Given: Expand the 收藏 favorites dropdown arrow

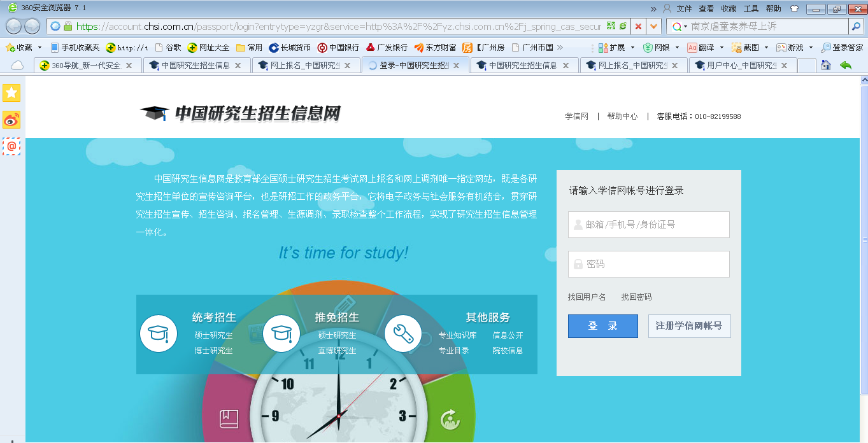Looking at the screenshot, I should (39, 48).
